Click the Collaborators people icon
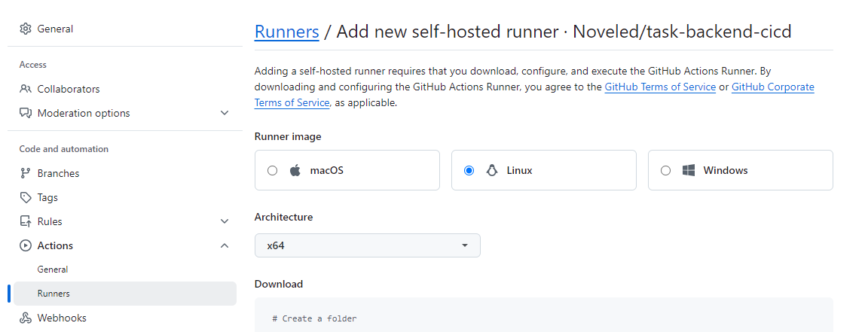Screen dimensions: 868x332 pos(25,89)
